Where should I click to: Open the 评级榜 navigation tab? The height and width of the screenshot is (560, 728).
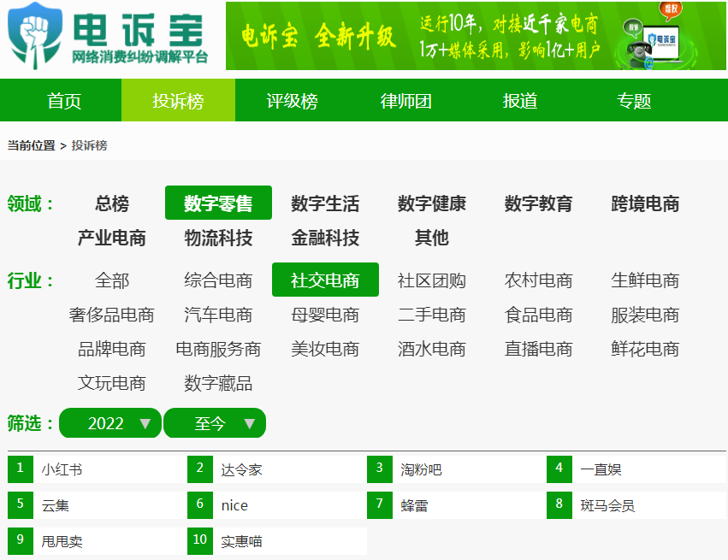(x=292, y=101)
